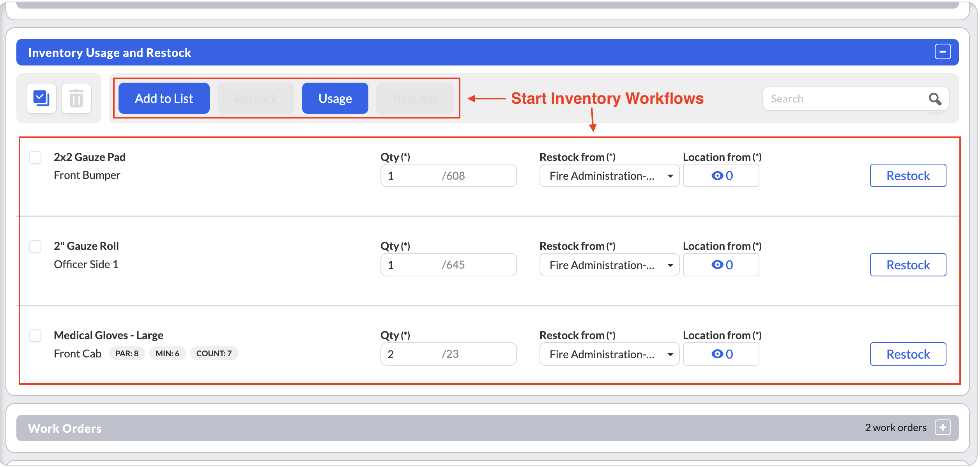This screenshot has width=980, height=467.
Task: Open Restock from dropdown for 2x2 Gauze Pad
Action: (x=609, y=176)
